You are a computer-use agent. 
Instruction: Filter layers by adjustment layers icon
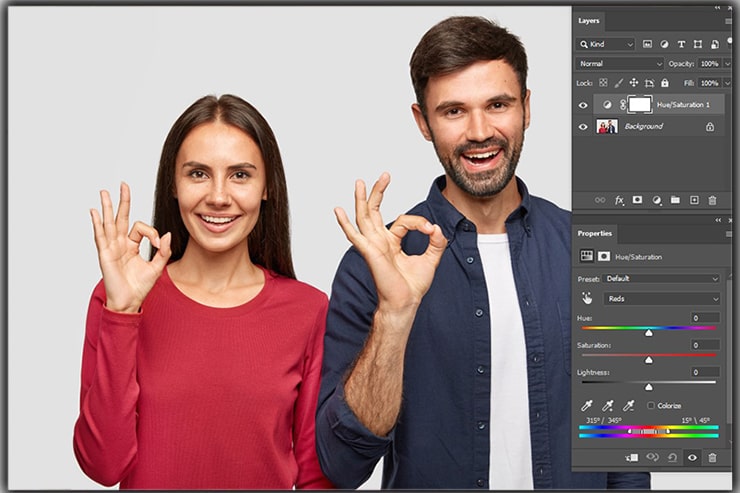pyautogui.click(x=664, y=44)
